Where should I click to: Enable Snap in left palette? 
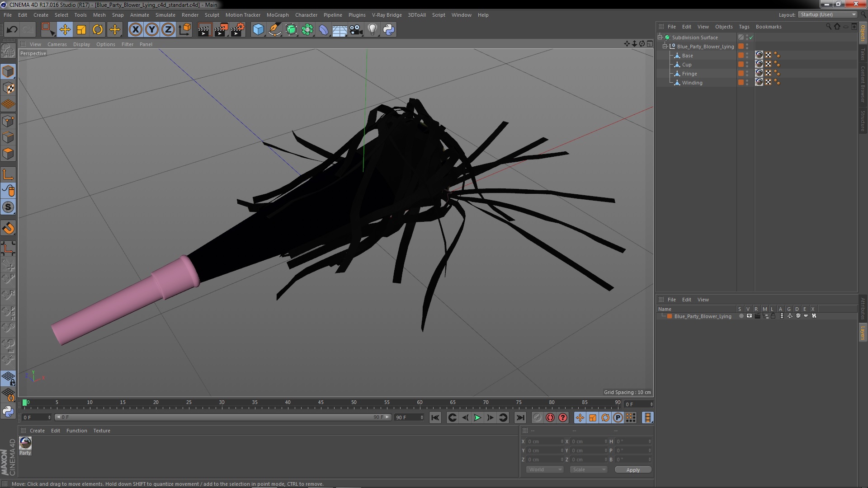8,207
